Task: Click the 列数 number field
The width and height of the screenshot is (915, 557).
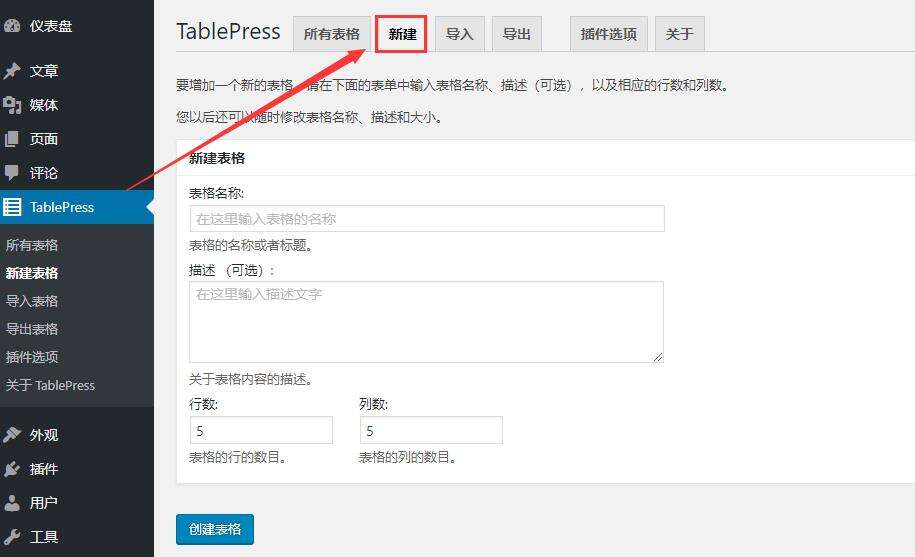Action: (431, 430)
